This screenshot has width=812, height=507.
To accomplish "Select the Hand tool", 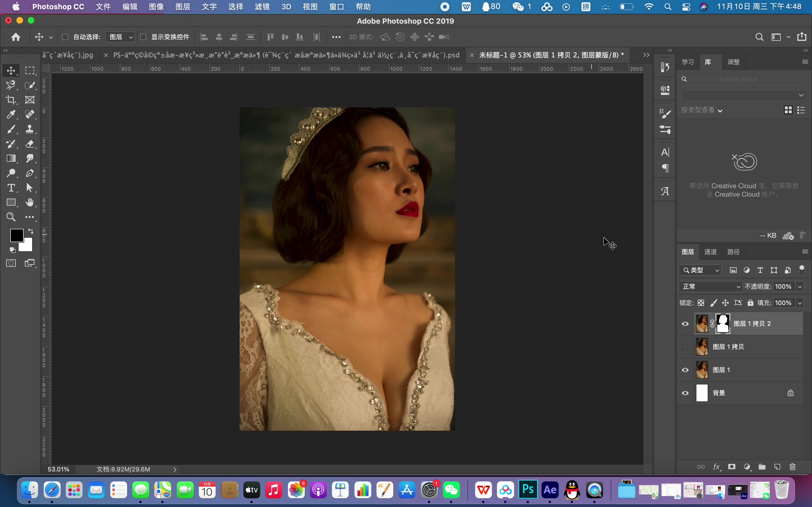I will 30,202.
